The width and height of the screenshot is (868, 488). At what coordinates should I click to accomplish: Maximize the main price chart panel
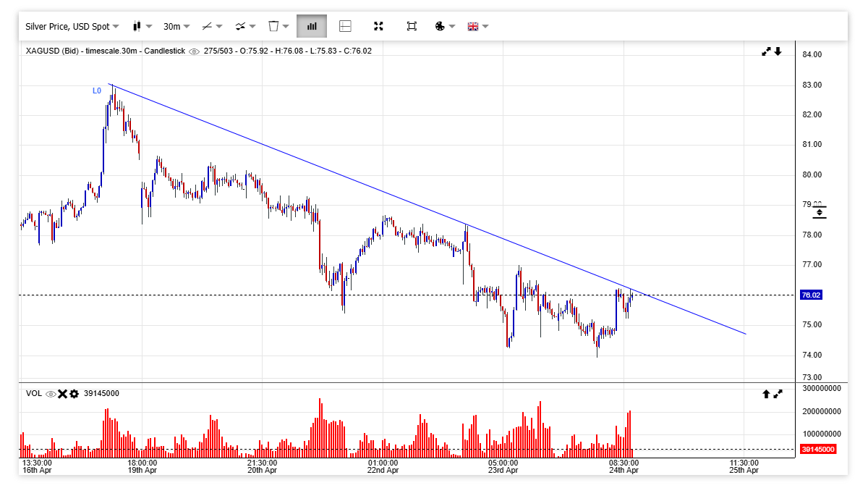tap(766, 51)
